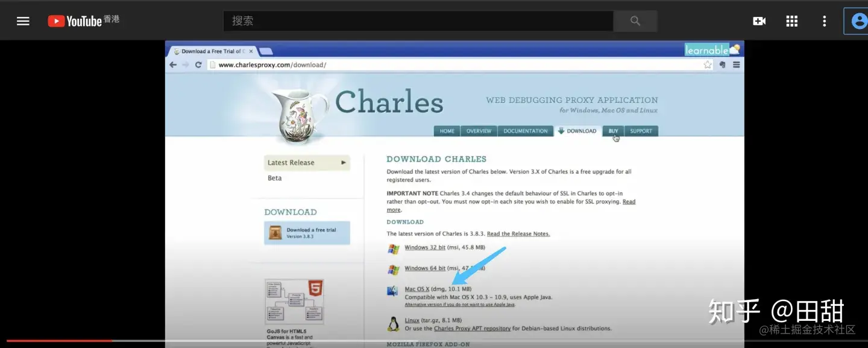
Task: Open the YouTube apps grid
Action: (x=792, y=21)
